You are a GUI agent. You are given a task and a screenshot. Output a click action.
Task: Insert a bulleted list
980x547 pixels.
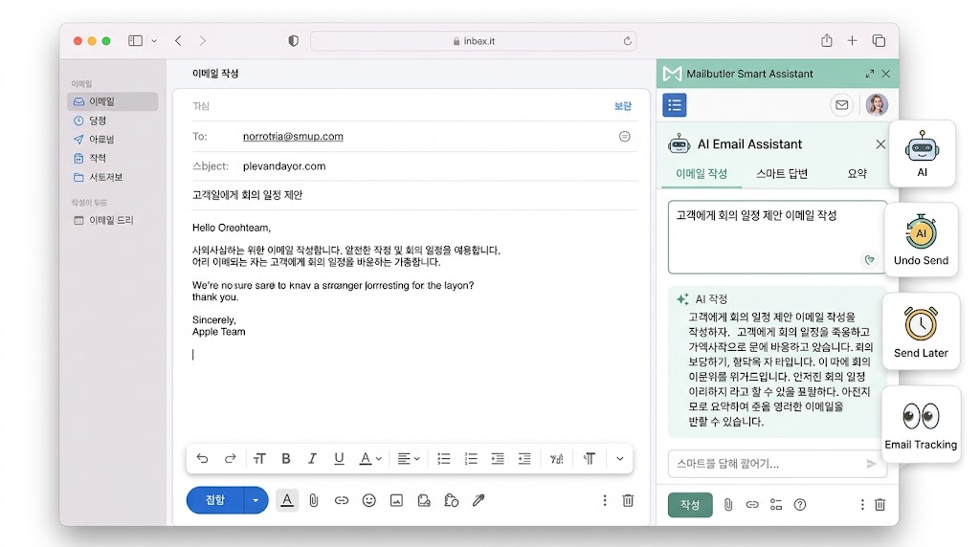[444, 459]
